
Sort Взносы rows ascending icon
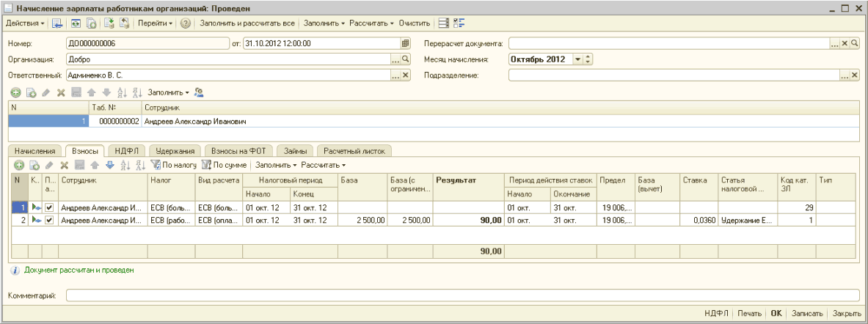125,165
